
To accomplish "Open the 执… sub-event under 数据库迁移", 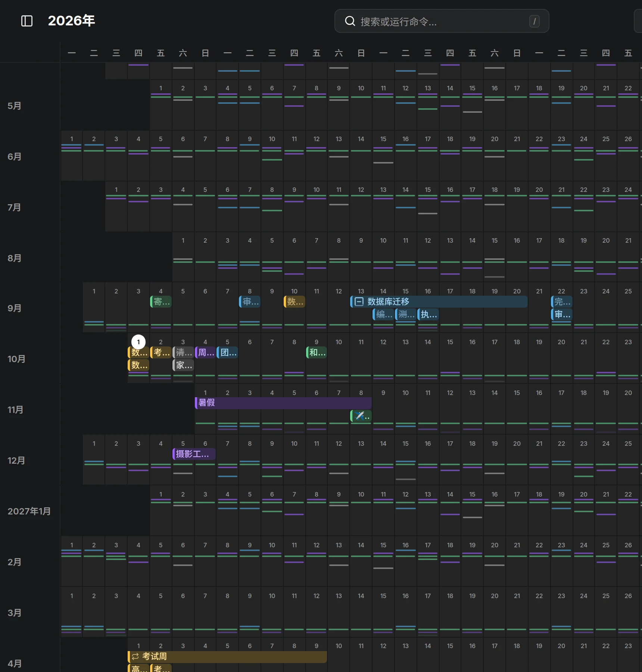I will coord(428,314).
